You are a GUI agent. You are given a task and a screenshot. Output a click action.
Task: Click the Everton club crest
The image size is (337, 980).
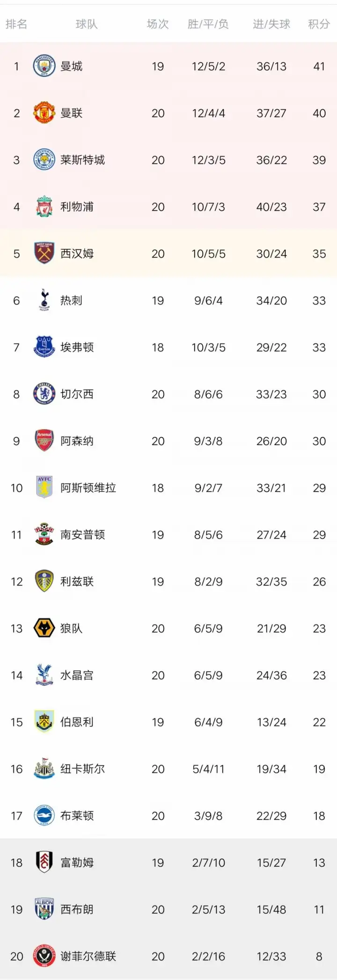point(44,347)
